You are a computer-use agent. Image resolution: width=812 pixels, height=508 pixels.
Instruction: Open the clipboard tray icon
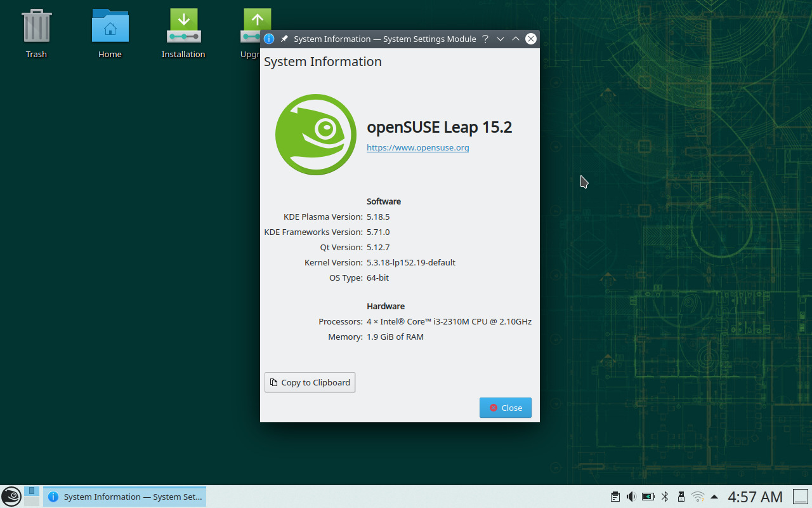pos(615,497)
